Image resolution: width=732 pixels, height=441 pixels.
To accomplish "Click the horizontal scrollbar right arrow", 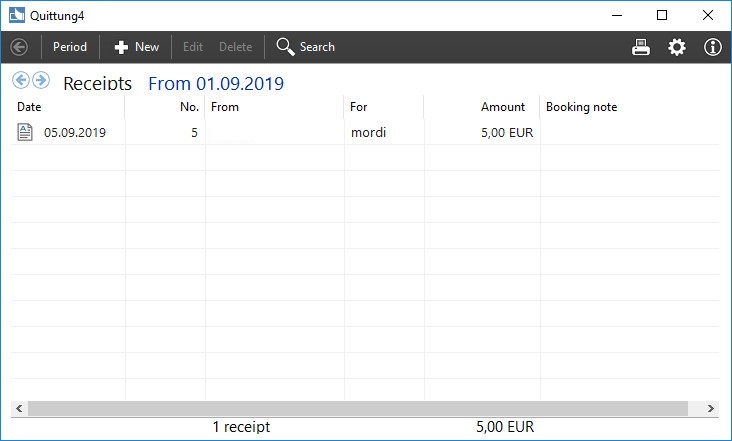I will tap(711, 408).
